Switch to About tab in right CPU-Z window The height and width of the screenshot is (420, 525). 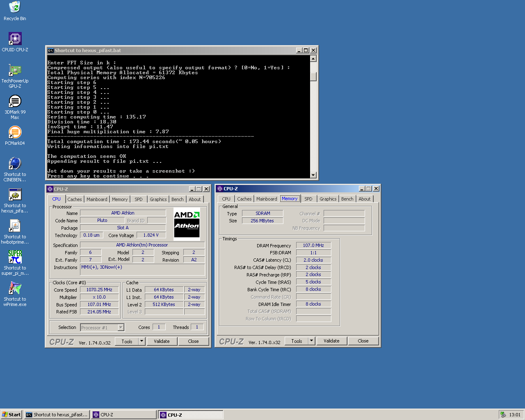click(365, 199)
